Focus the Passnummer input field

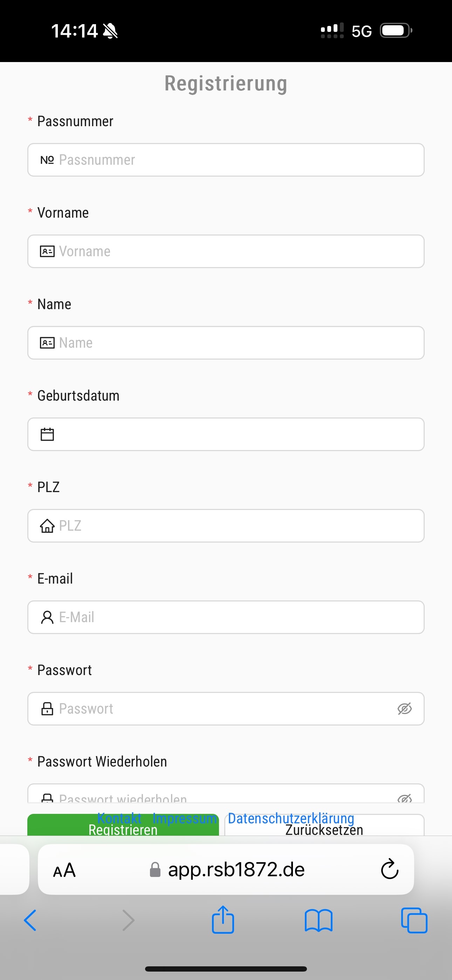[x=226, y=160]
